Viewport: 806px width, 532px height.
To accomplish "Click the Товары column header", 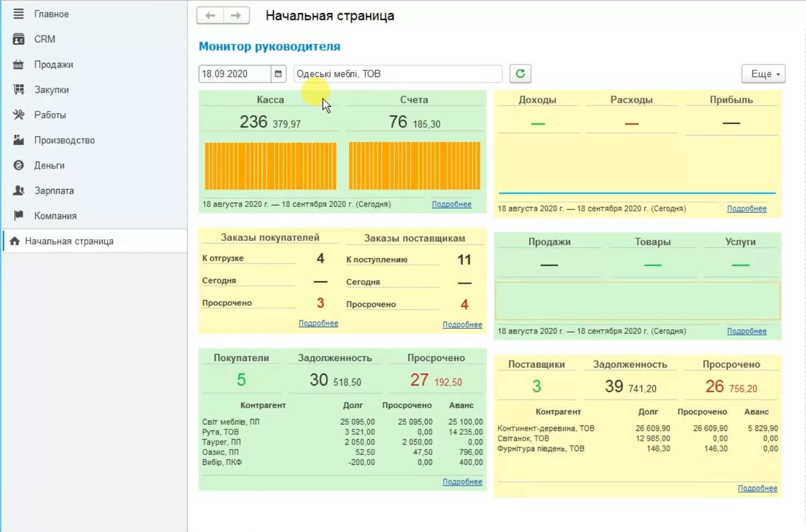I will tap(653, 241).
